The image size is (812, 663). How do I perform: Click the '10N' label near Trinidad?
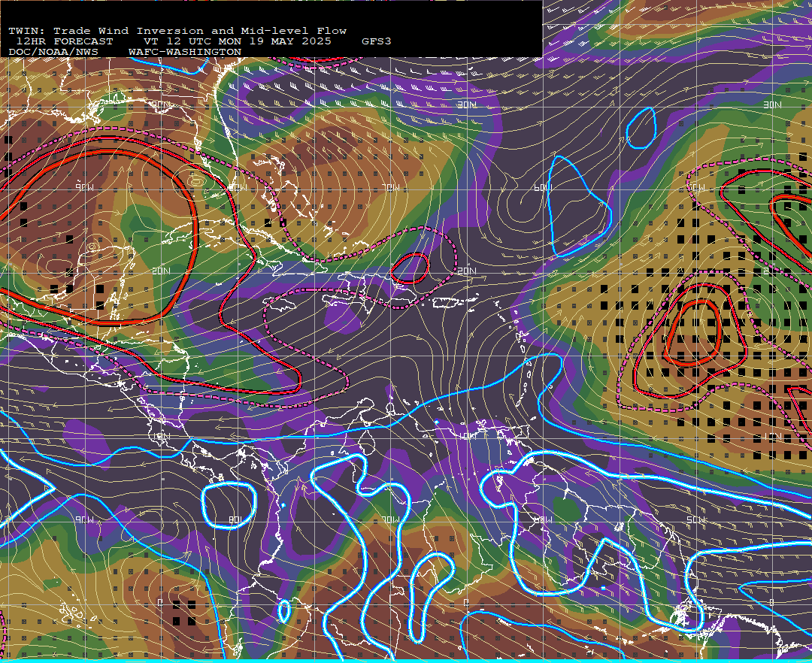coord(467,436)
